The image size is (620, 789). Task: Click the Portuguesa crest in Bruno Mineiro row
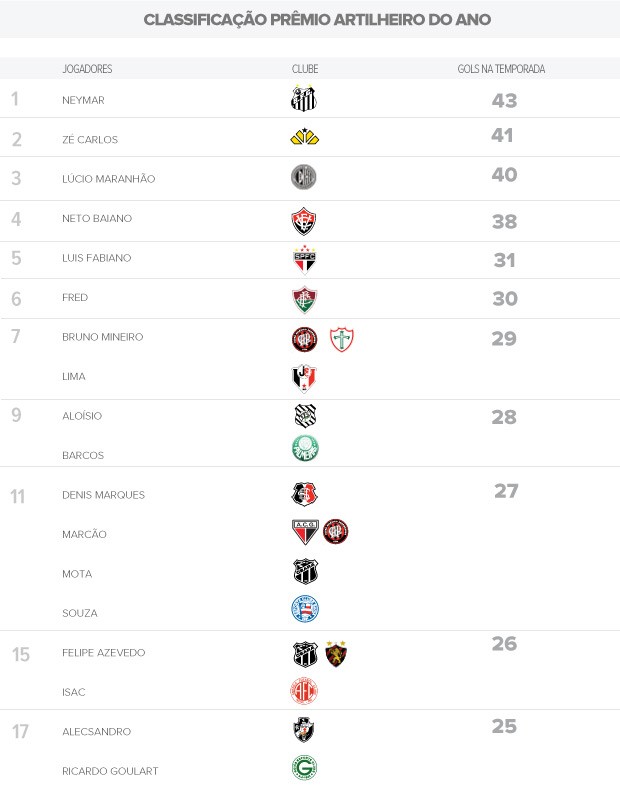(x=342, y=339)
